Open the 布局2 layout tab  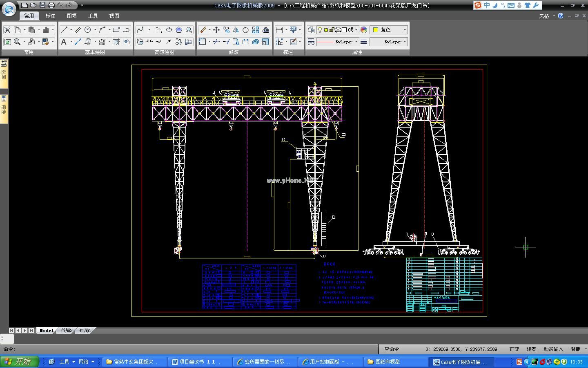pyautogui.click(x=66, y=330)
